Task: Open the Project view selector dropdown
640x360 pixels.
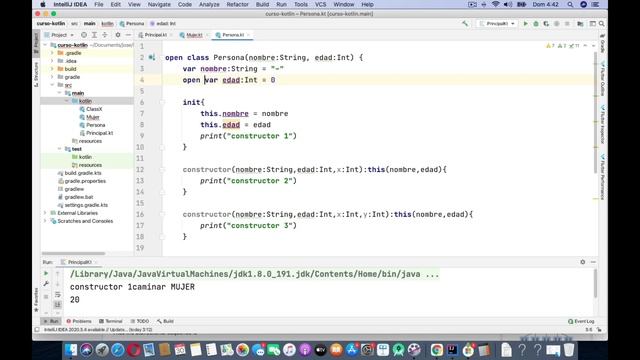Action: click(x=59, y=35)
